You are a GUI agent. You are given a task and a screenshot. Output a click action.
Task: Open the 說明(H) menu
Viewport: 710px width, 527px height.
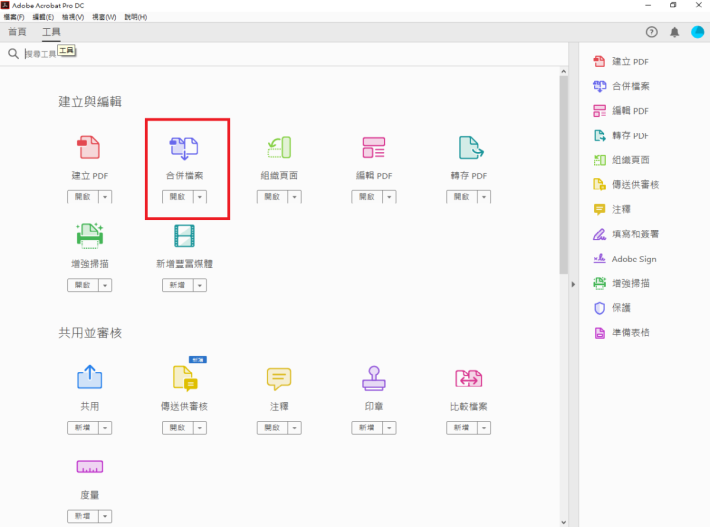coord(136,17)
